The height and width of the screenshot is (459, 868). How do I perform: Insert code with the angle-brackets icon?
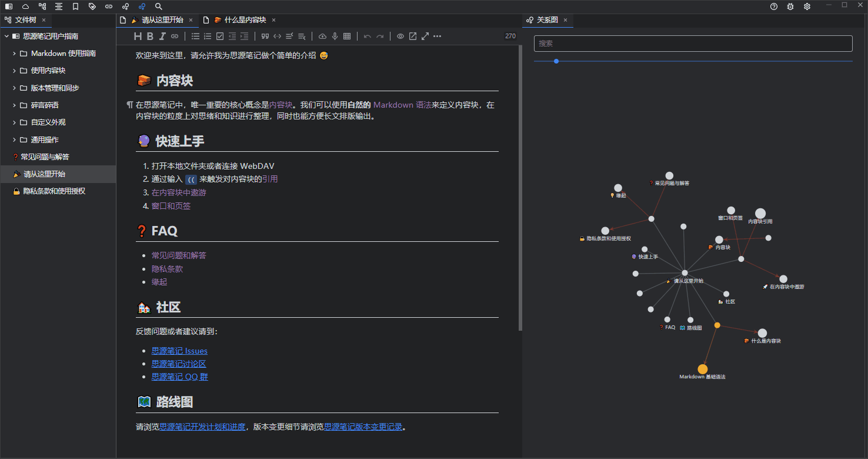278,36
